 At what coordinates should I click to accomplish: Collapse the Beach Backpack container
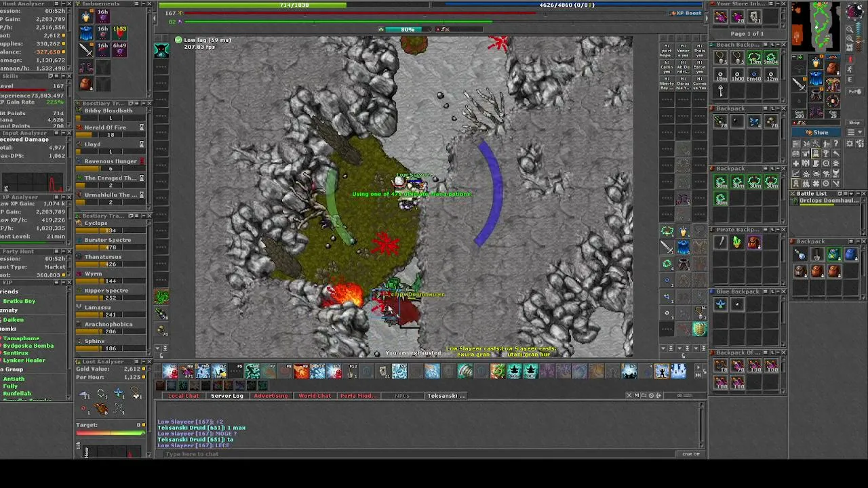tap(776, 45)
